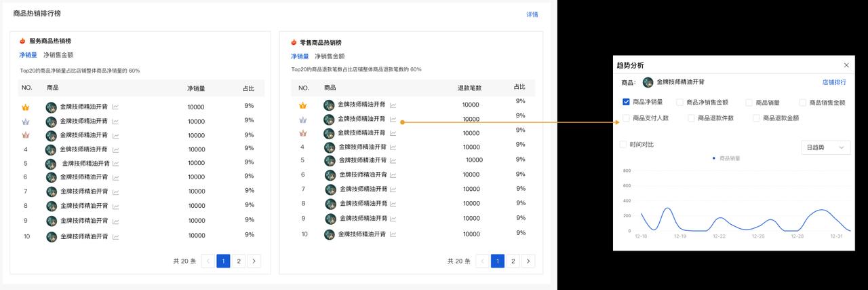Click the 12-22 date label on chart axis
Image resolution: width=868 pixels, height=290 pixels.
(719, 236)
